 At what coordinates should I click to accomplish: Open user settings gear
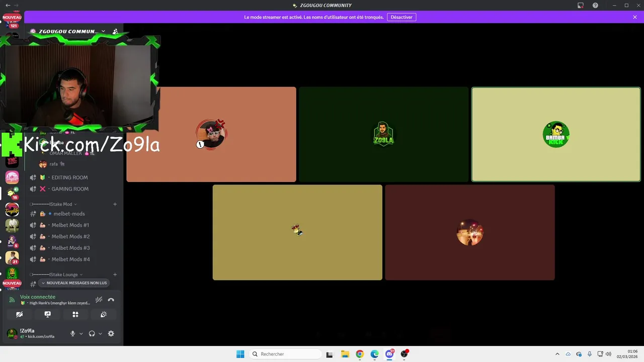111,333
